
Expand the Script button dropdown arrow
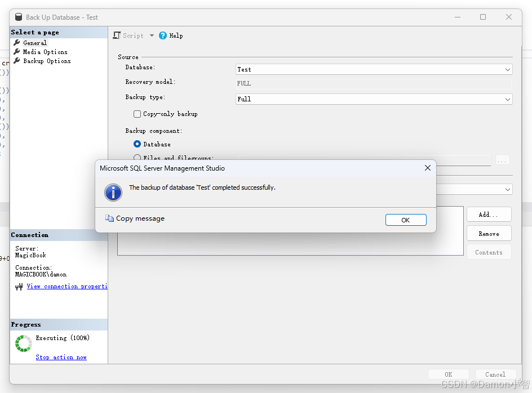coord(152,35)
